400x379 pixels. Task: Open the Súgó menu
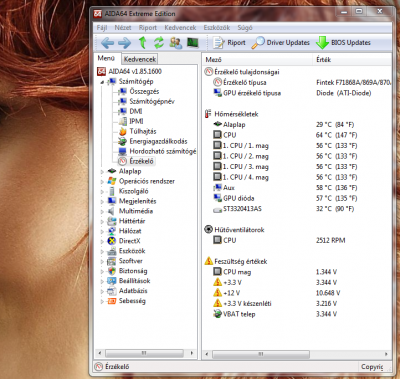pyautogui.click(x=245, y=28)
